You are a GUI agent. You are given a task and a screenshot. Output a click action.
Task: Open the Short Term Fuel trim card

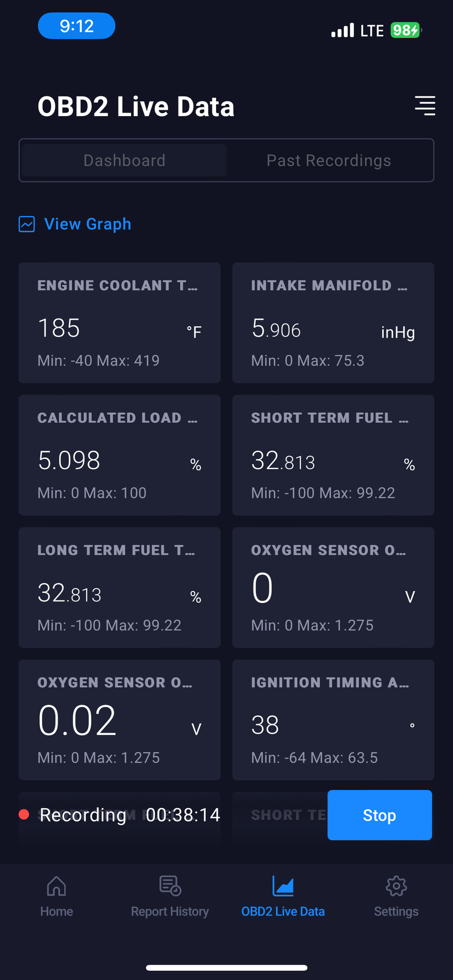(333, 455)
